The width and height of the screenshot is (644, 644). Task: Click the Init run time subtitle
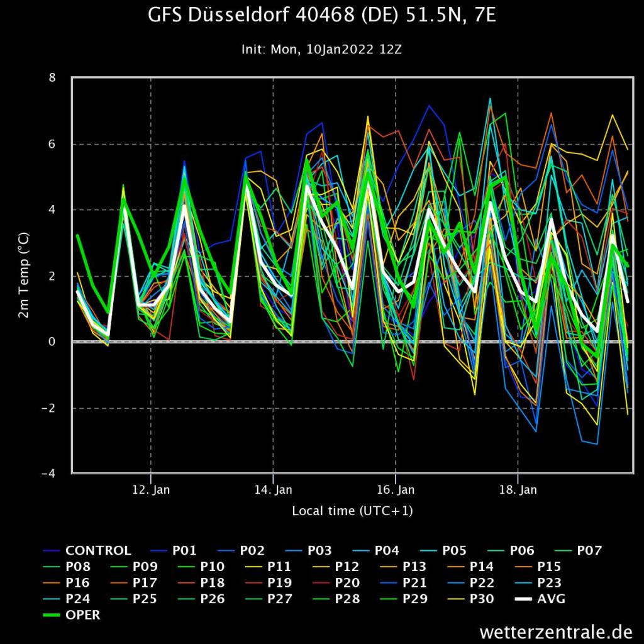tap(321, 49)
